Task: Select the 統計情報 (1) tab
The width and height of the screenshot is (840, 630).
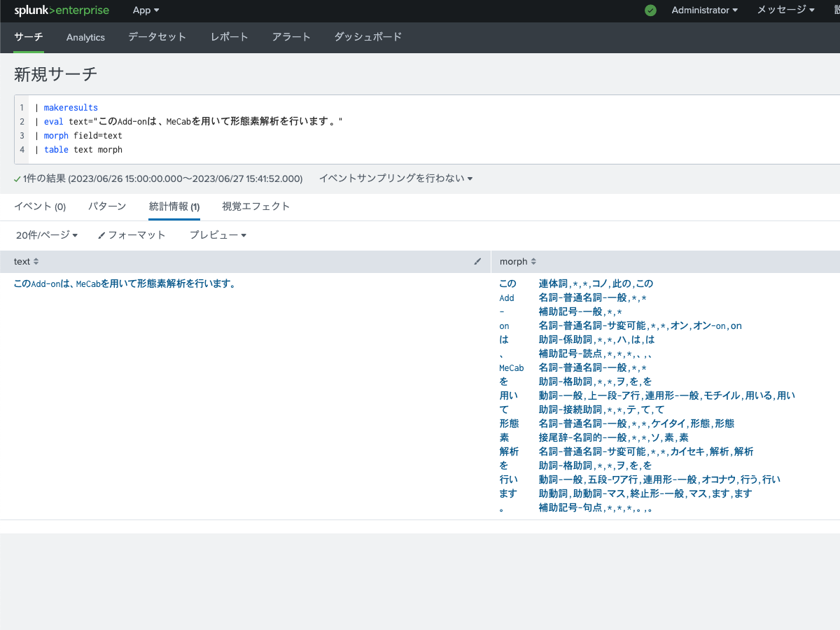Action: [x=174, y=206]
